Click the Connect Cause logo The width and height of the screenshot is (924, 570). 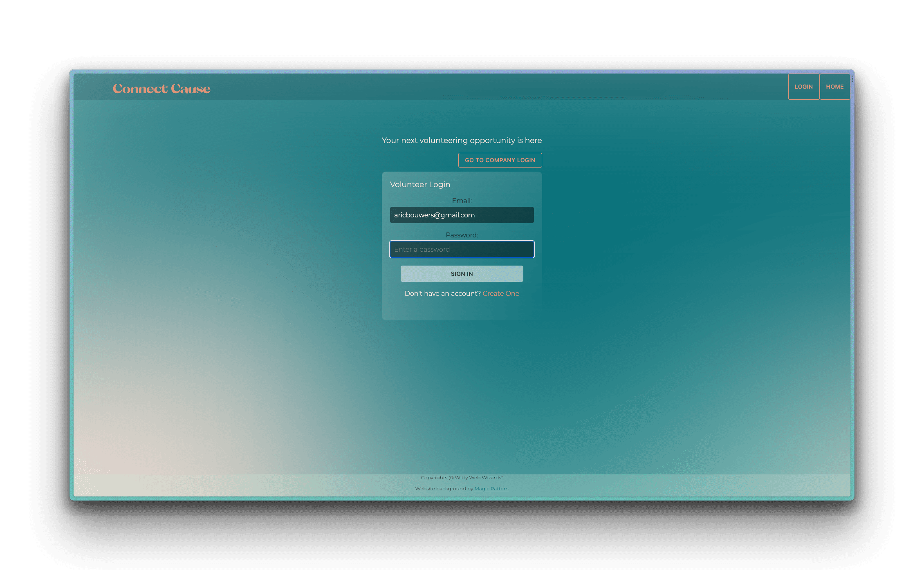pyautogui.click(x=161, y=89)
